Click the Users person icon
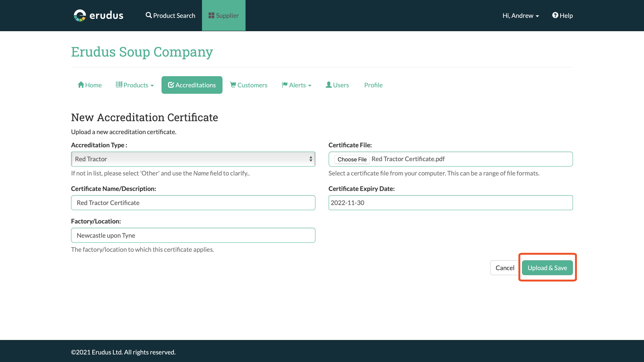Screen dimensions: 644x362 click(329, 85)
